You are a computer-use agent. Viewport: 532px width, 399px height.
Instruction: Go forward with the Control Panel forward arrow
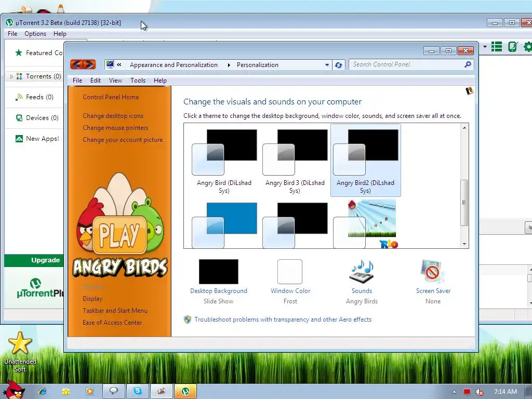pyautogui.click(x=89, y=64)
